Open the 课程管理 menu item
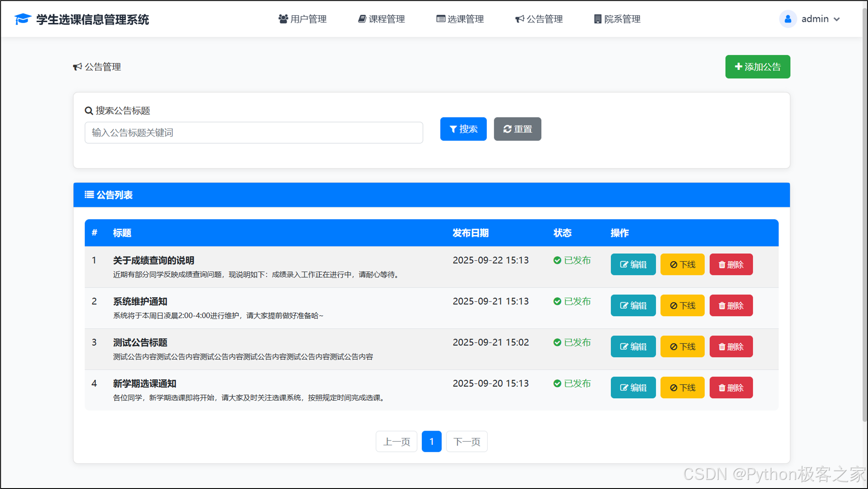This screenshot has height=489, width=868. click(381, 19)
